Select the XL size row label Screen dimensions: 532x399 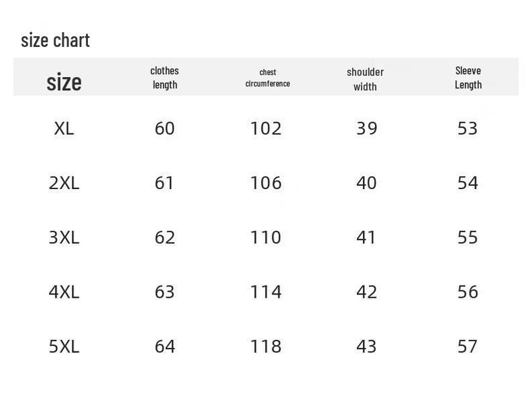64,128
